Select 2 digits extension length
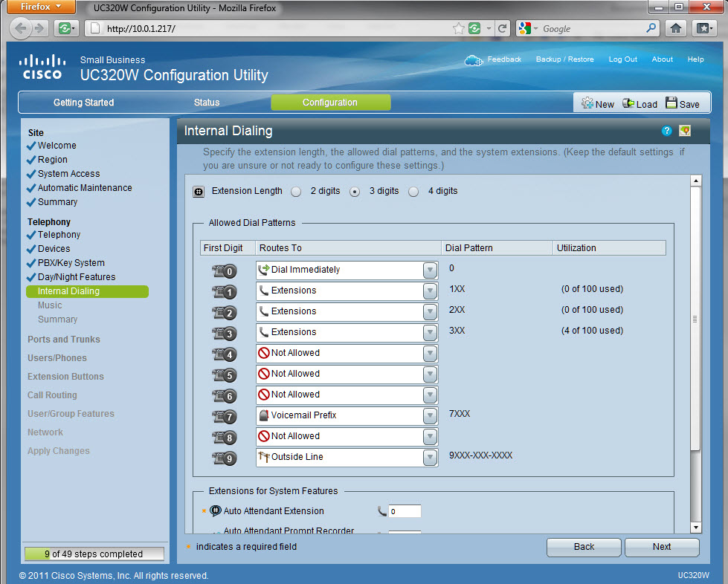728x584 pixels. tap(296, 192)
